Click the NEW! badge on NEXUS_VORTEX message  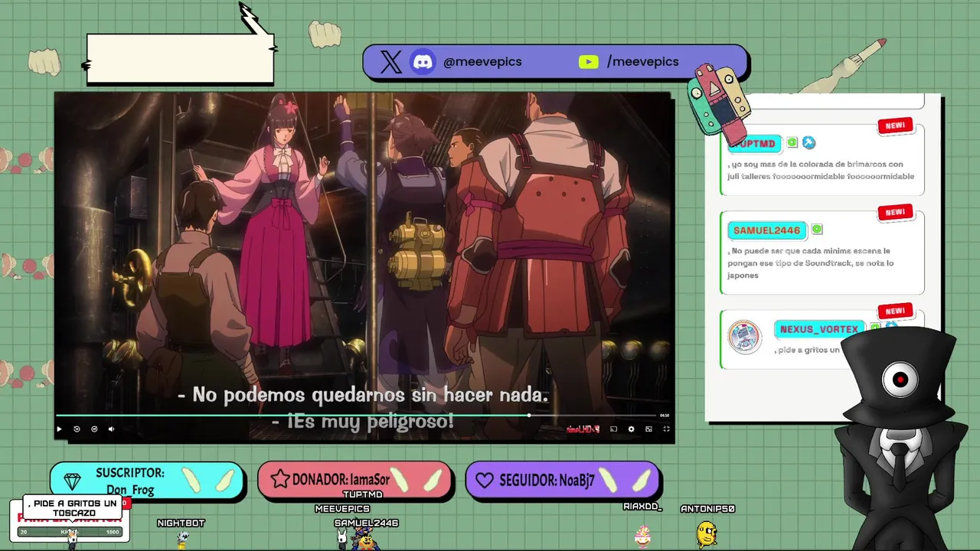[x=895, y=311]
